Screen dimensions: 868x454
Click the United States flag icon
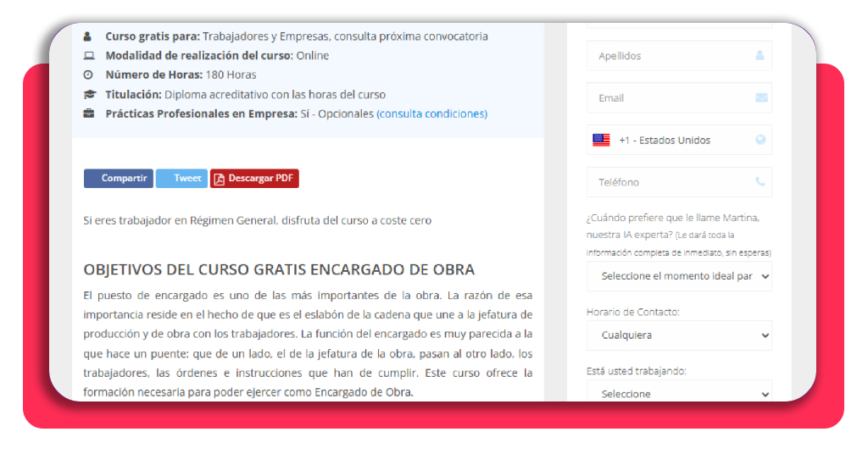tap(601, 140)
